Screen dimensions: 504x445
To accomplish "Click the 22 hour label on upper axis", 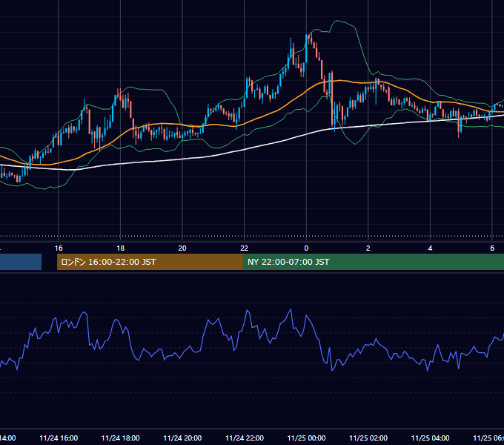I will click(x=245, y=248).
